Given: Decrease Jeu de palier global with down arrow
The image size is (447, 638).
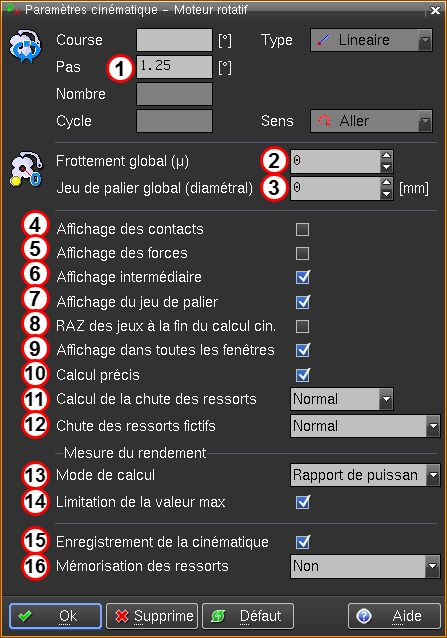Looking at the screenshot, I should [x=386, y=194].
